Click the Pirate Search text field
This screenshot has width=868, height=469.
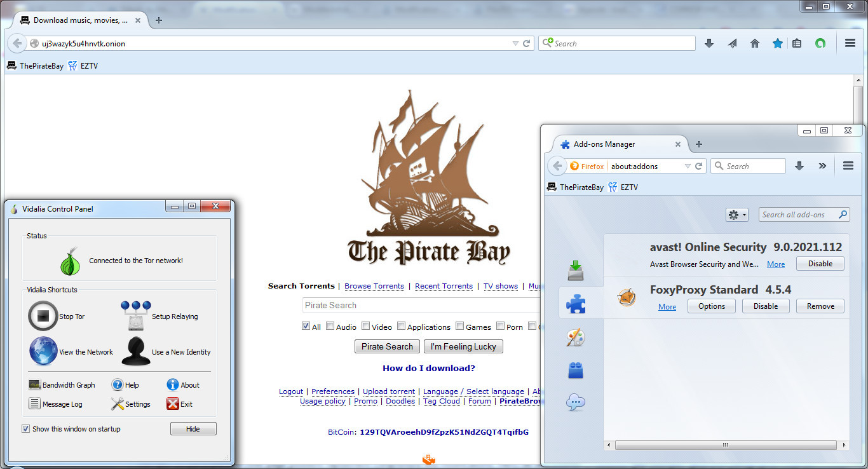pos(421,305)
